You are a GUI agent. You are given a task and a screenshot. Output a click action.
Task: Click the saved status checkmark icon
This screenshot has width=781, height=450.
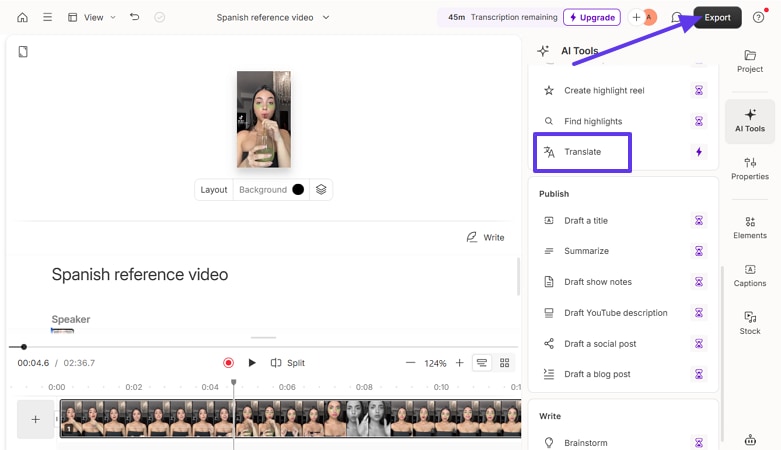(159, 17)
